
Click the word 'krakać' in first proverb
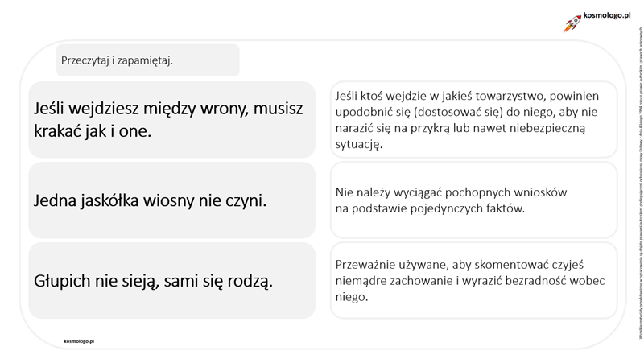(57, 131)
